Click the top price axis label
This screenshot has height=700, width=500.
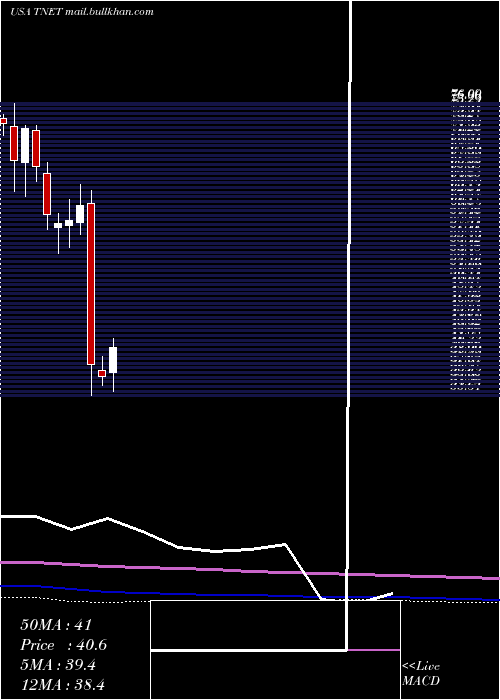click(x=466, y=94)
